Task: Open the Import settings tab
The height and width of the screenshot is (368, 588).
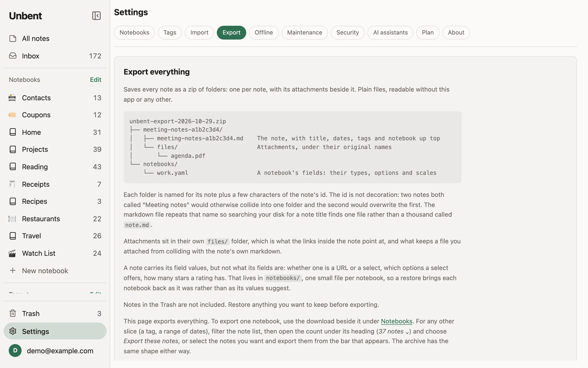Action: click(199, 33)
